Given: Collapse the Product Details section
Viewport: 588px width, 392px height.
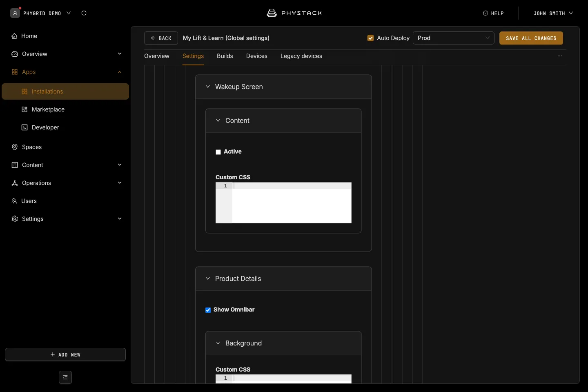Looking at the screenshot, I should (208, 278).
